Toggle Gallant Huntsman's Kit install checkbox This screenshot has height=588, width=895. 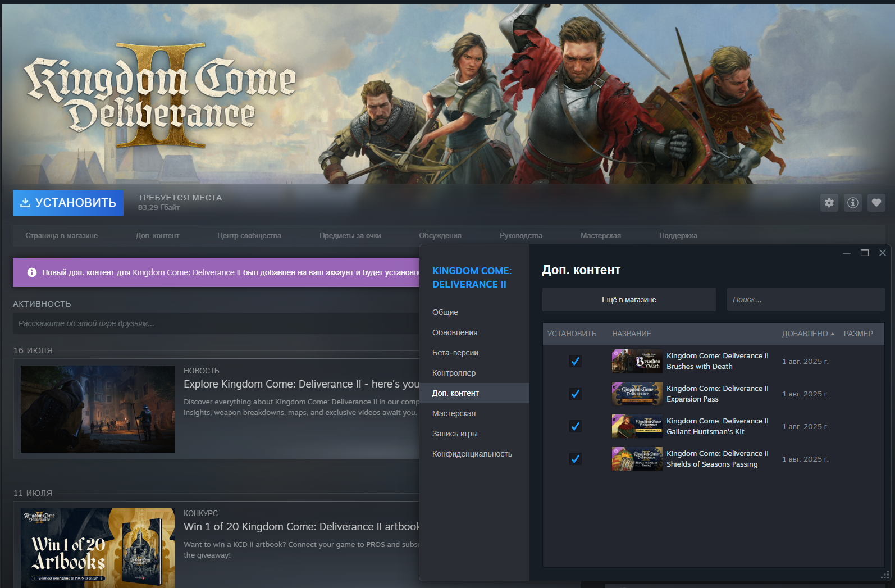[575, 426]
